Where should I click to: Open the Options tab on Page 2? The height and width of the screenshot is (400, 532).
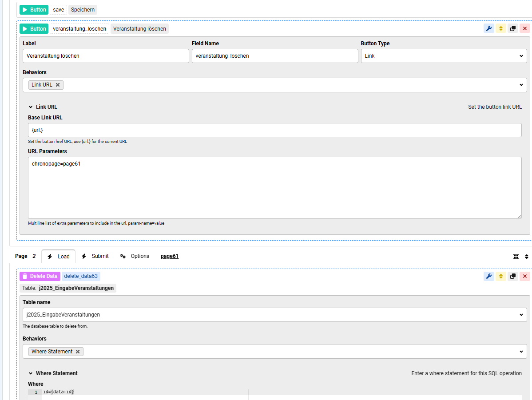pyautogui.click(x=135, y=256)
